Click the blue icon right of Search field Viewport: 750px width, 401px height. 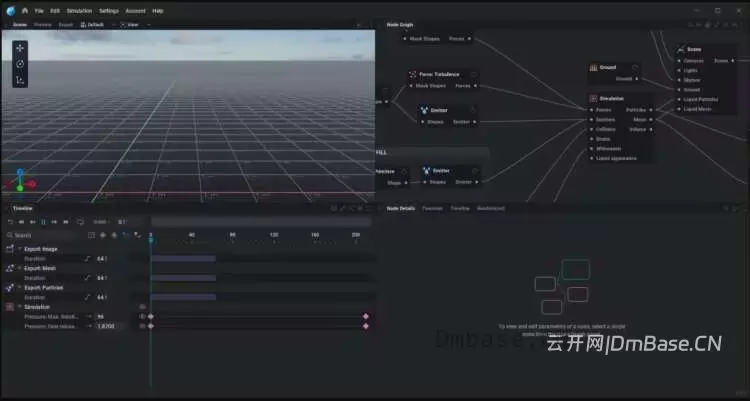[x=125, y=235]
